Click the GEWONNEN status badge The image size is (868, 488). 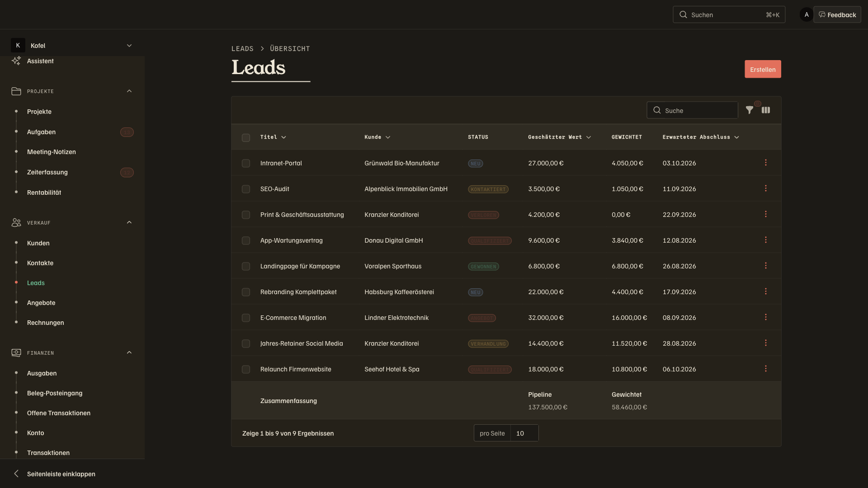click(483, 267)
